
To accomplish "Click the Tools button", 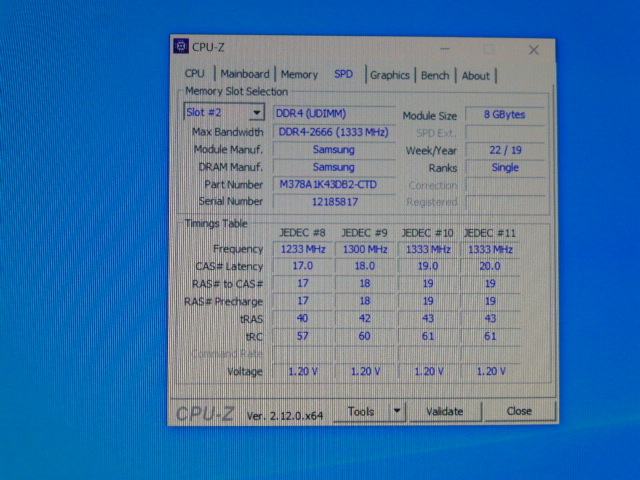I will [x=361, y=411].
